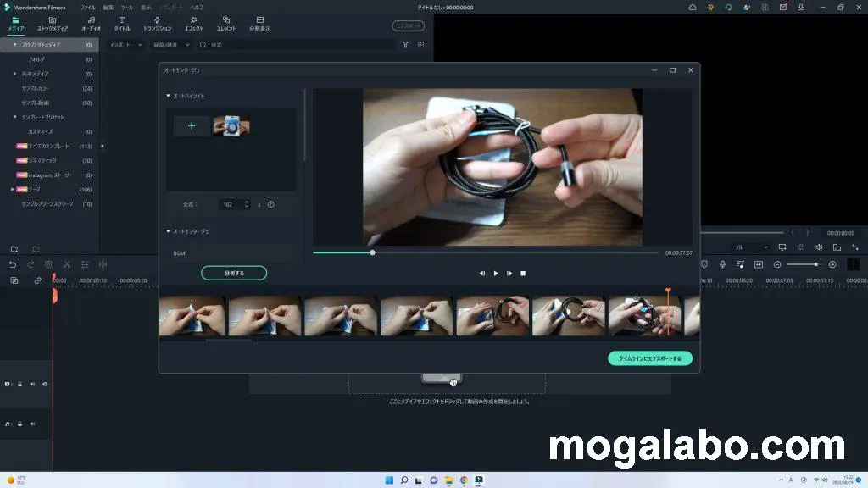
Task: Open the トランジション (Transitions) panel
Action: click(x=157, y=23)
